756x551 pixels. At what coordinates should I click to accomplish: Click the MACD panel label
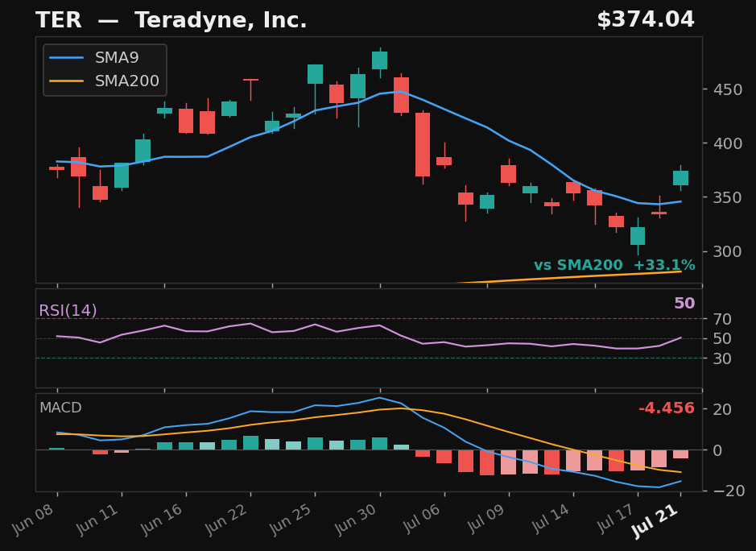point(60,408)
